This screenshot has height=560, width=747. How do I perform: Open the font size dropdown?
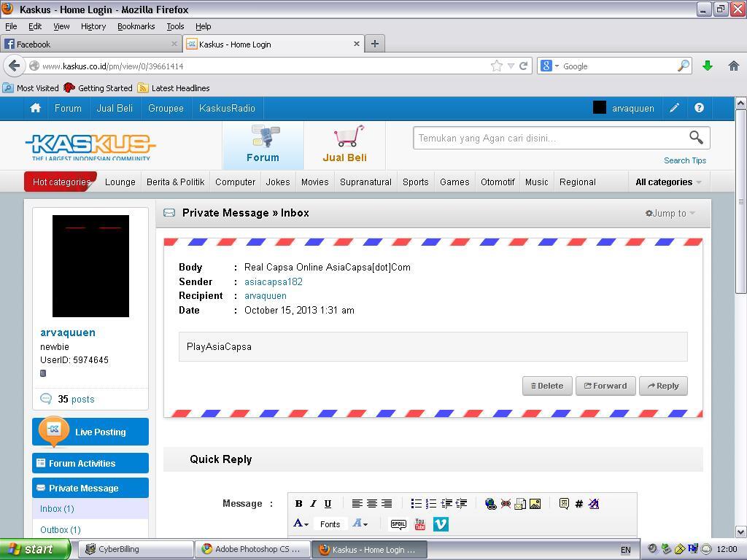pyautogui.click(x=360, y=524)
